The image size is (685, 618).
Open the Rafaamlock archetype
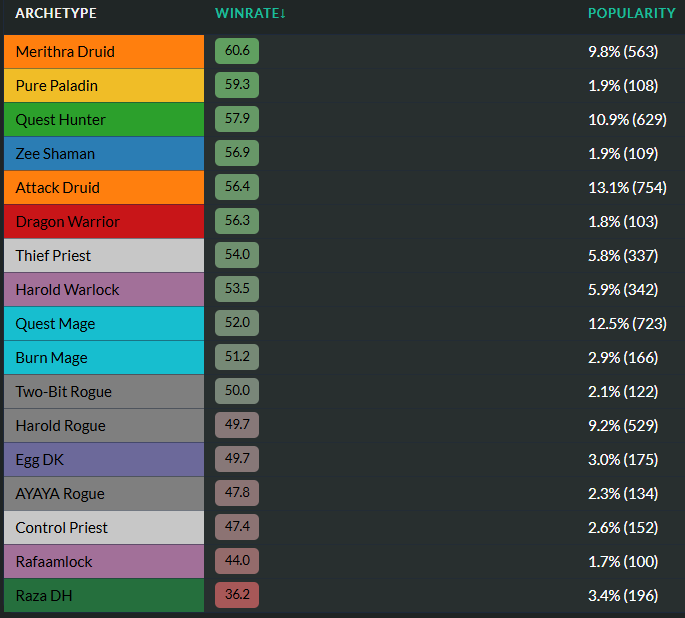104,562
